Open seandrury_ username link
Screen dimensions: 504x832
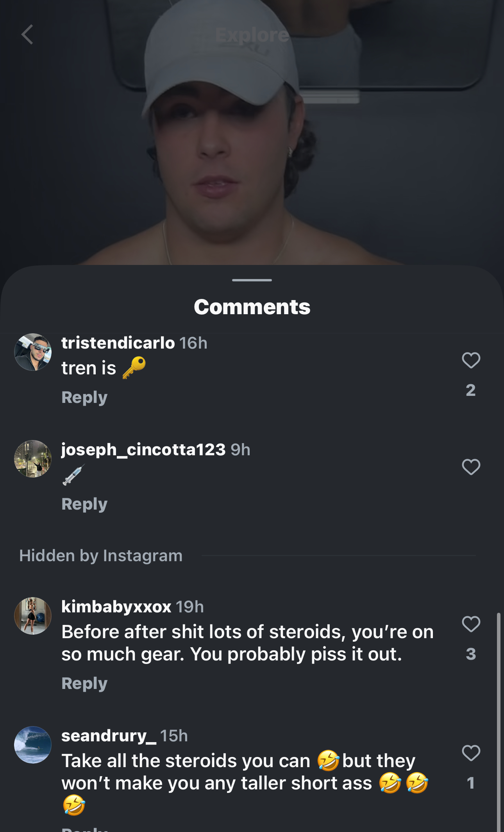tap(109, 735)
